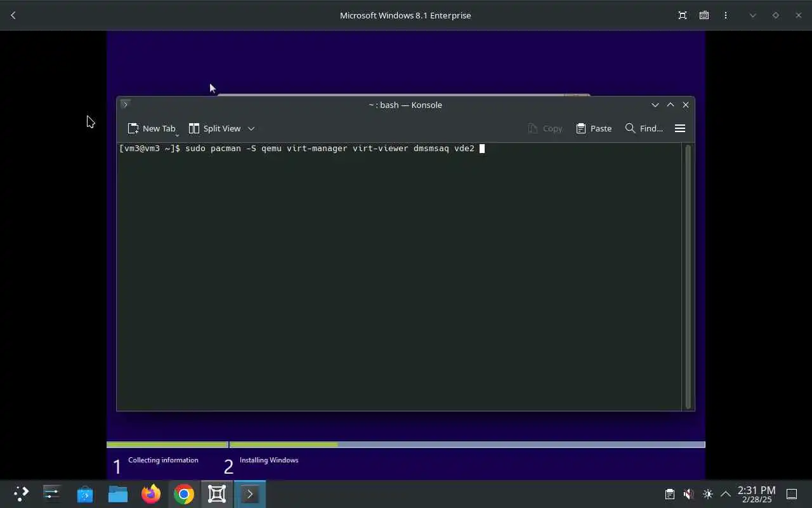Open Find in Konsole toolbar
The image size is (812, 508).
[x=644, y=128]
